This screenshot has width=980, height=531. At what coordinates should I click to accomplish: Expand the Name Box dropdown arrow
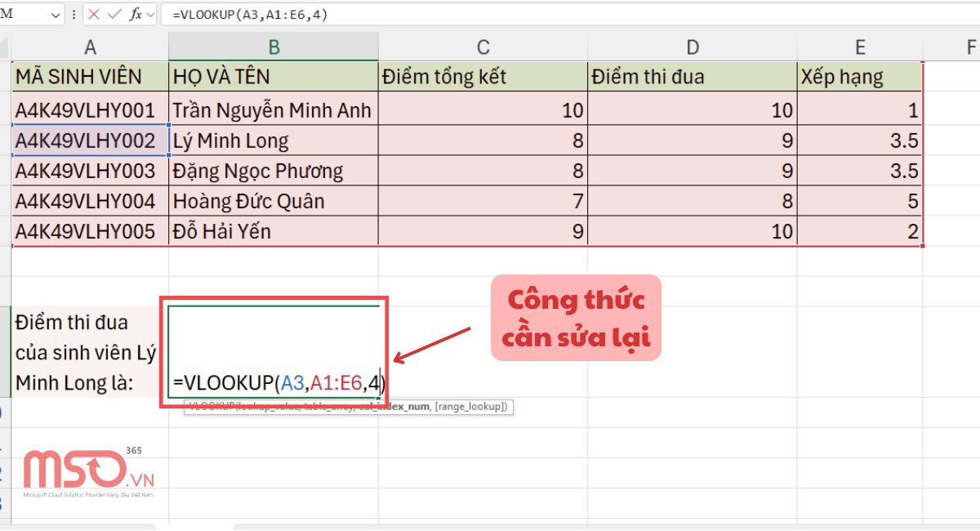(56, 15)
